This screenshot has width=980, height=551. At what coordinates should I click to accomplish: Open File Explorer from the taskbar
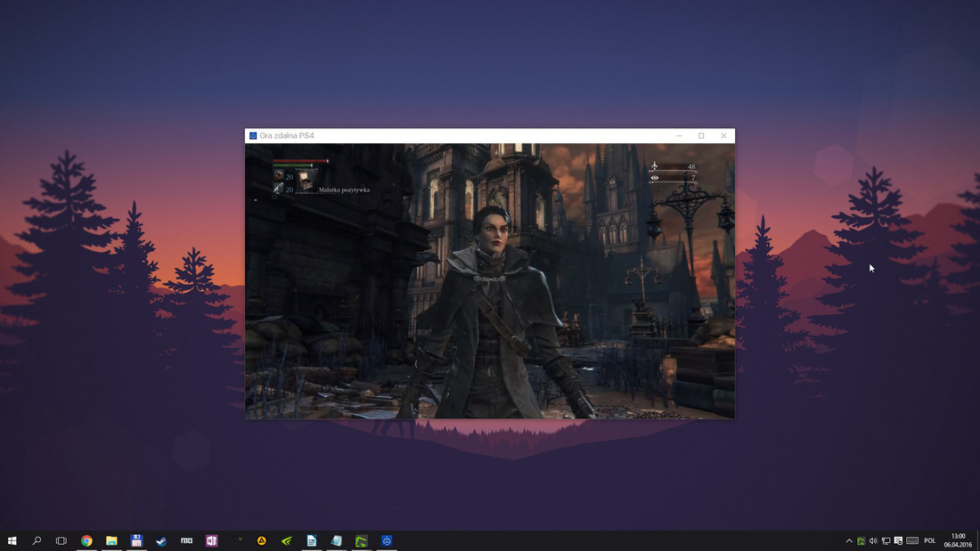point(111,541)
